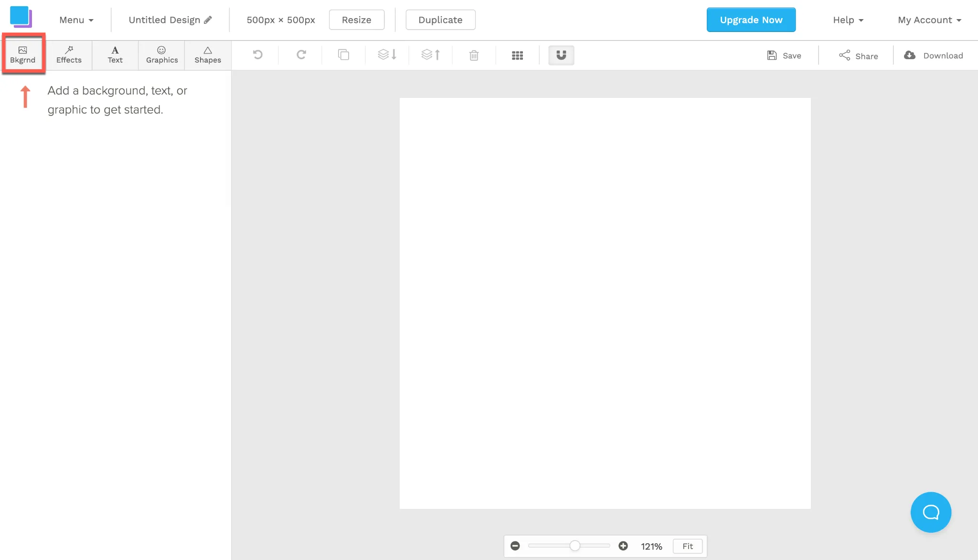Click the Upgrade Now button

751,20
